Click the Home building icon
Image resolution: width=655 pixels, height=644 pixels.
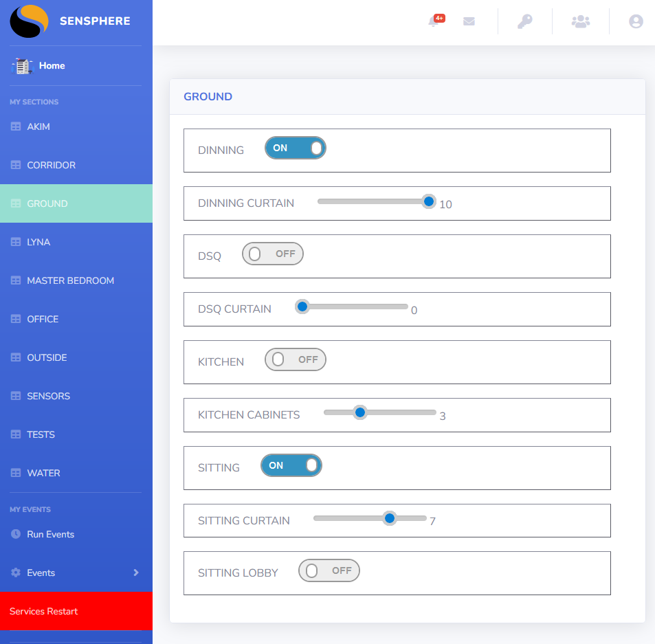[22, 66]
